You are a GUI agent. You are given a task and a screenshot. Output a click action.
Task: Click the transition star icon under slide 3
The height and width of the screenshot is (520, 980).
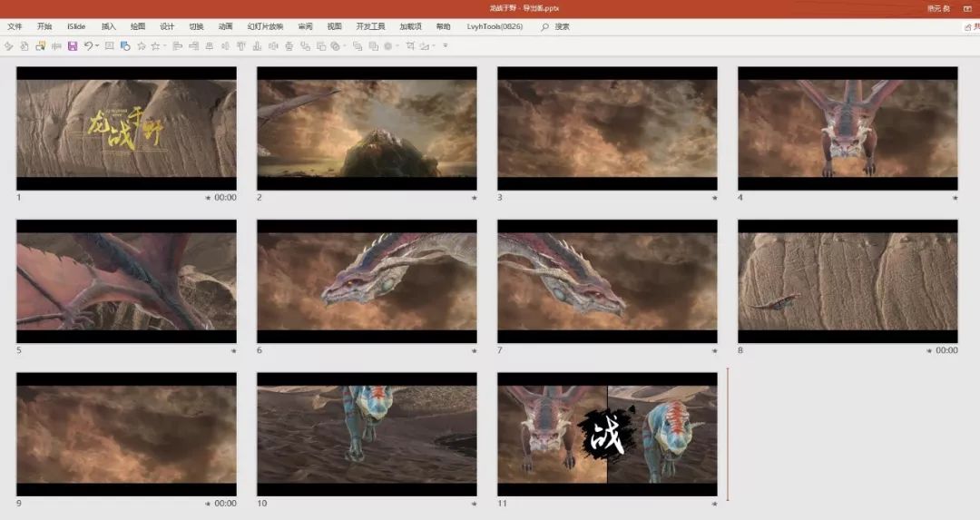click(x=714, y=198)
